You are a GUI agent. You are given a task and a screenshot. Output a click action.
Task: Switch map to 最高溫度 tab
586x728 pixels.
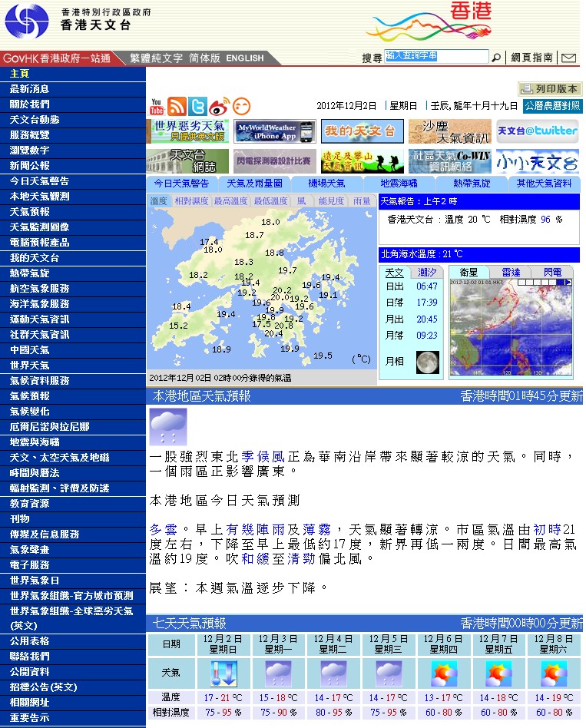coord(230,201)
